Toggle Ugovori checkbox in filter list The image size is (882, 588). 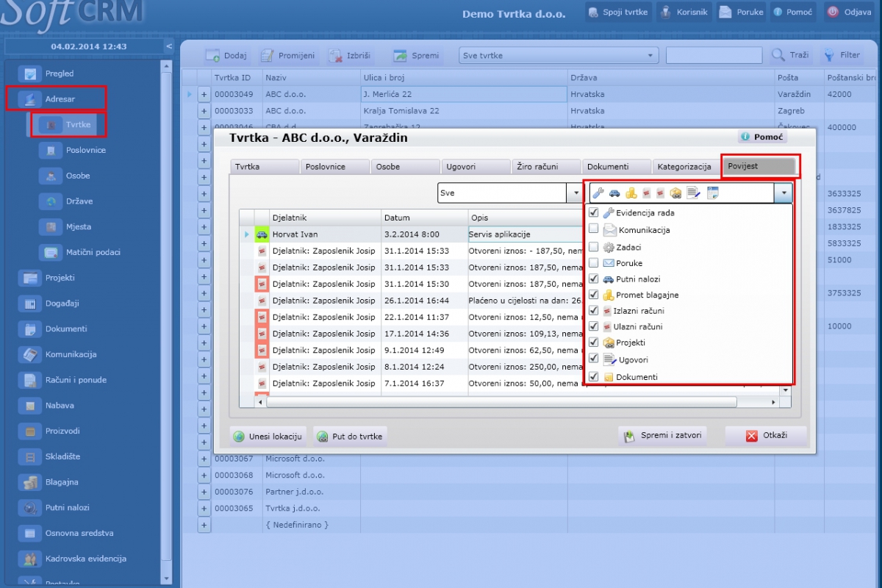click(594, 359)
